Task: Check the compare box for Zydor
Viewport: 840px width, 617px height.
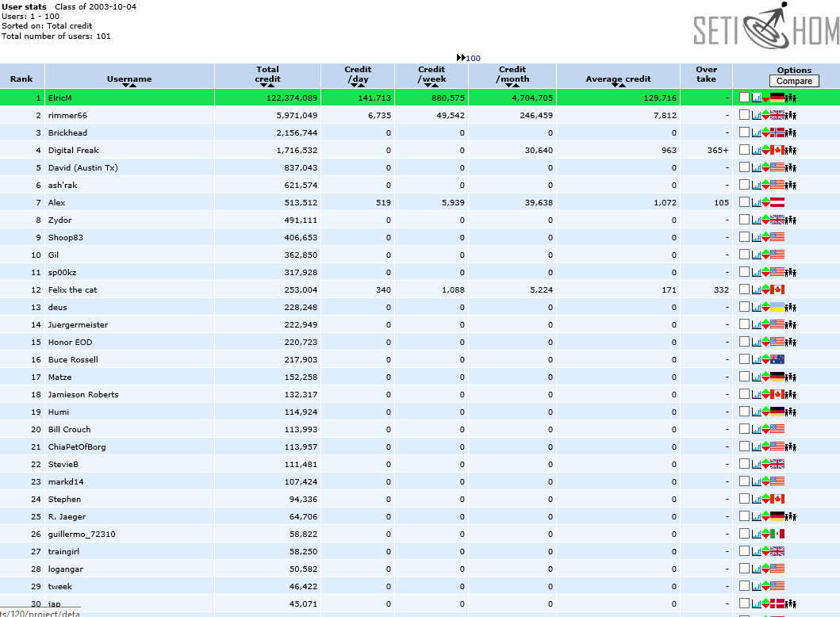Action: click(x=744, y=220)
